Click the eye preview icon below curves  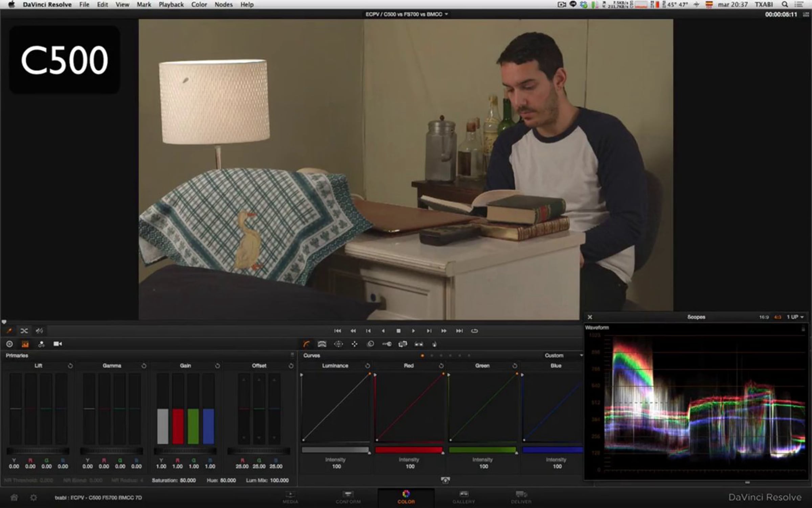point(445,480)
